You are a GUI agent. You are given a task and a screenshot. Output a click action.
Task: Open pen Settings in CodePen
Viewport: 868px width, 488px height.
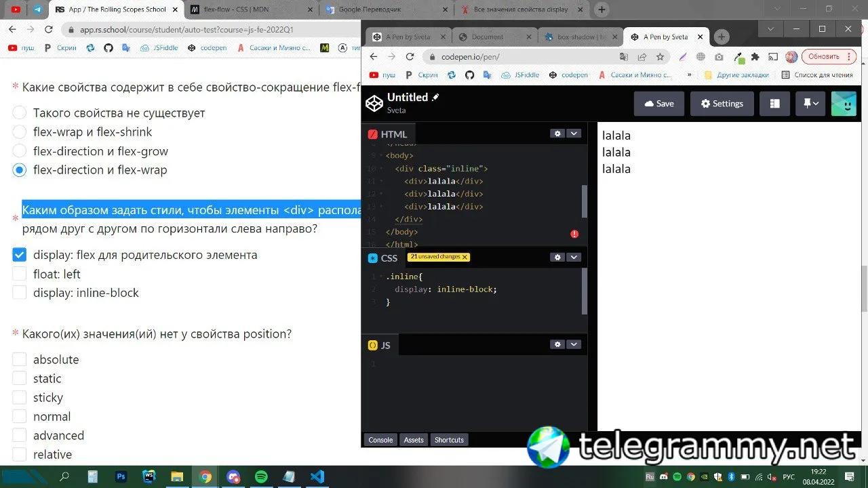point(722,104)
